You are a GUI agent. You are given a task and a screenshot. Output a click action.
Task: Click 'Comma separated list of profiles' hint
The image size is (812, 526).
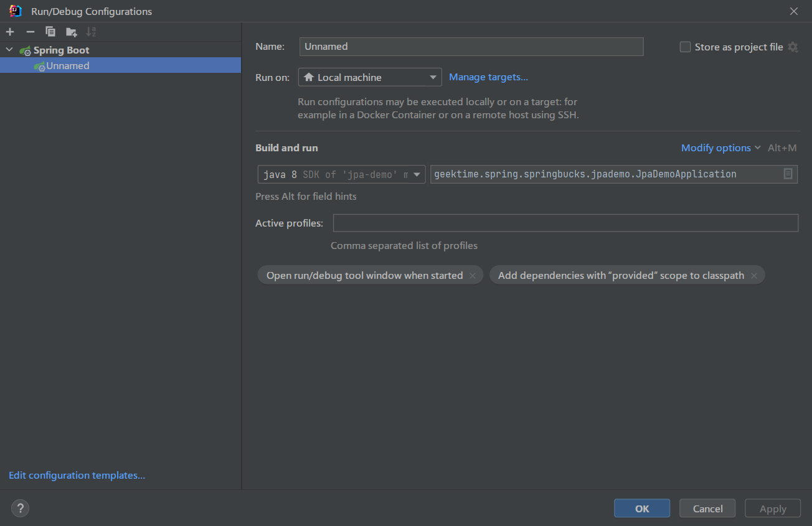404,245
